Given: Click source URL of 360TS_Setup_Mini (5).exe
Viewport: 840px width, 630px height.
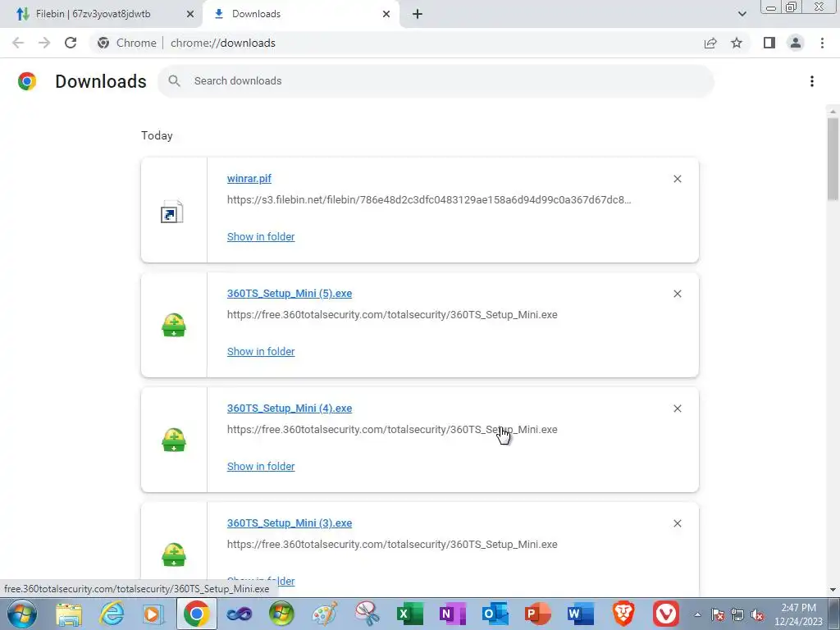Looking at the screenshot, I should 392,314.
